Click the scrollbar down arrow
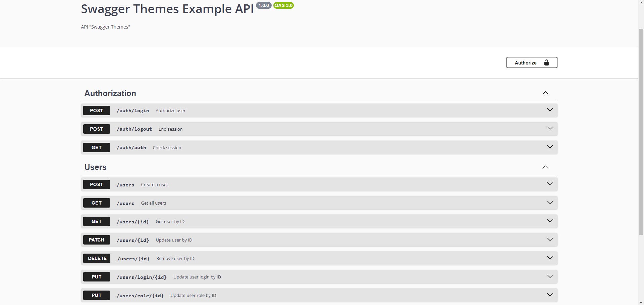This screenshot has width=644, height=305. point(641,302)
